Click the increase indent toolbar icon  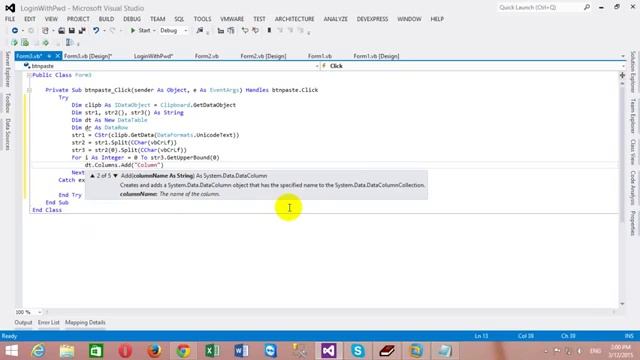231,31
